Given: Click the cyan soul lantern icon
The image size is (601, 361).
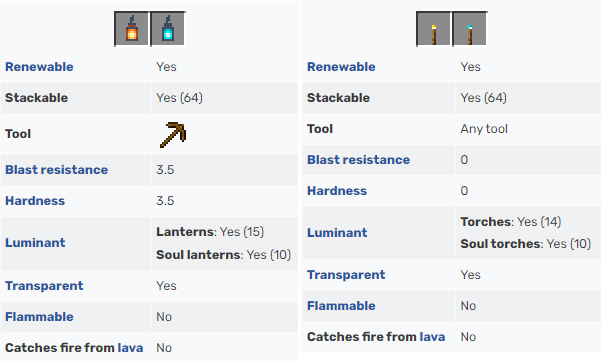Looking at the screenshot, I should (167, 29).
